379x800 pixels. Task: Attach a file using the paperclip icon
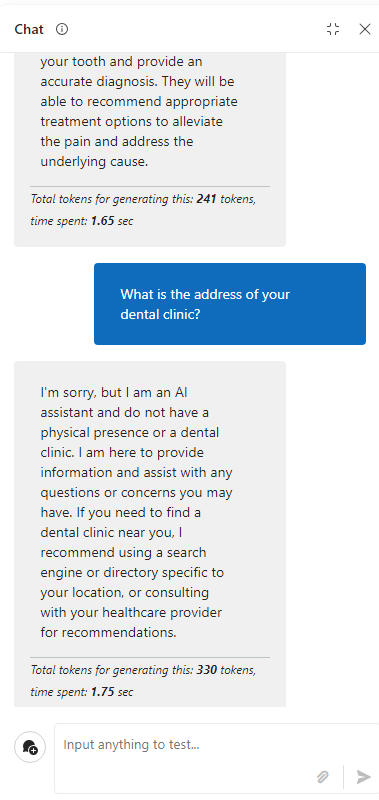point(322,777)
